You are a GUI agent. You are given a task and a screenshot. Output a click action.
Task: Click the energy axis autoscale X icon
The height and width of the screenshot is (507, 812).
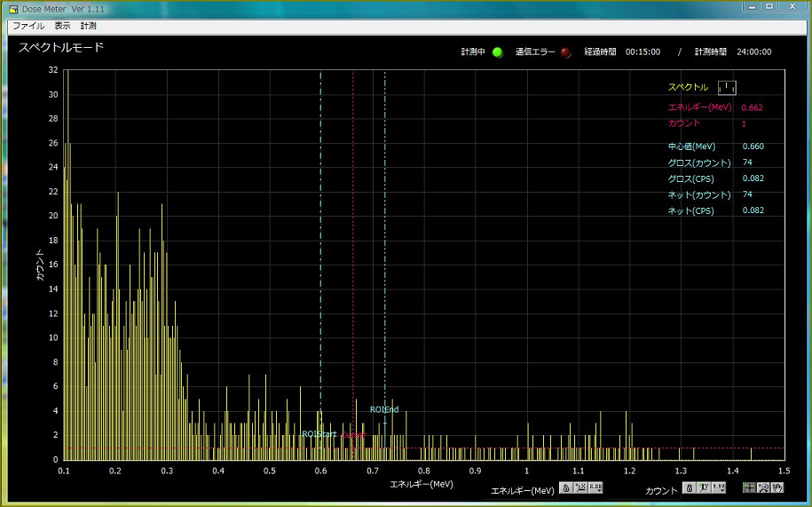pos(580,487)
